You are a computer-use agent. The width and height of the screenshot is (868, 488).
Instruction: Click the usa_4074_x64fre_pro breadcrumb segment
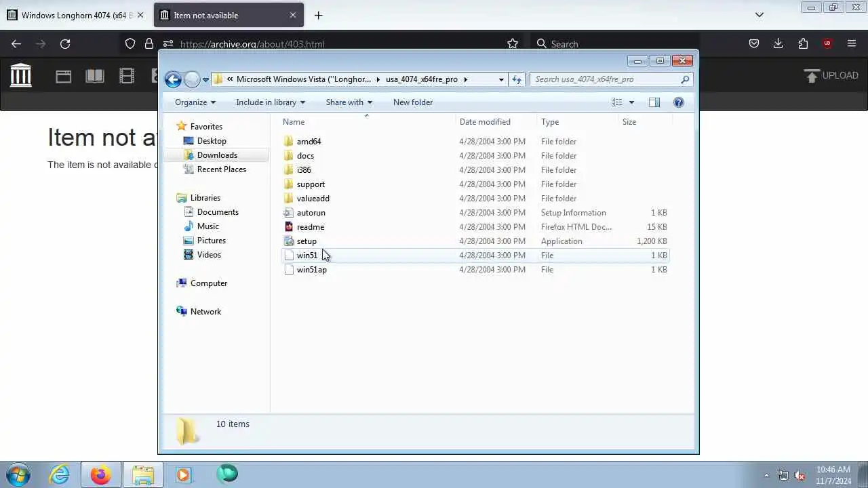[422, 79]
